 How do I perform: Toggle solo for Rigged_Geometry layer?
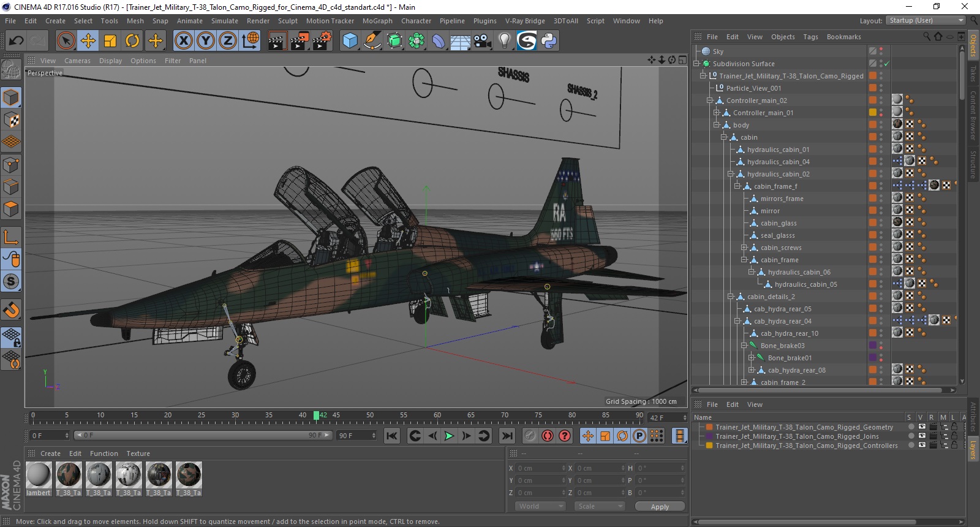click(x=911, y=427)
